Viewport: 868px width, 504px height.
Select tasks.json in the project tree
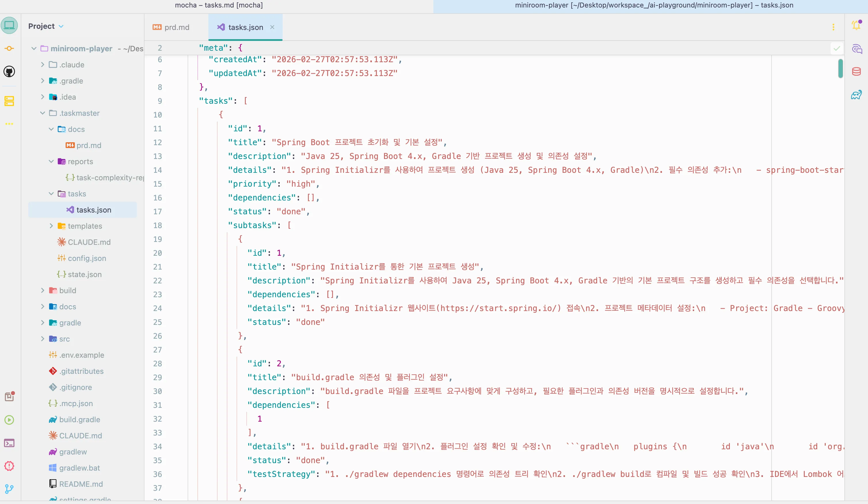pos(83,210)
